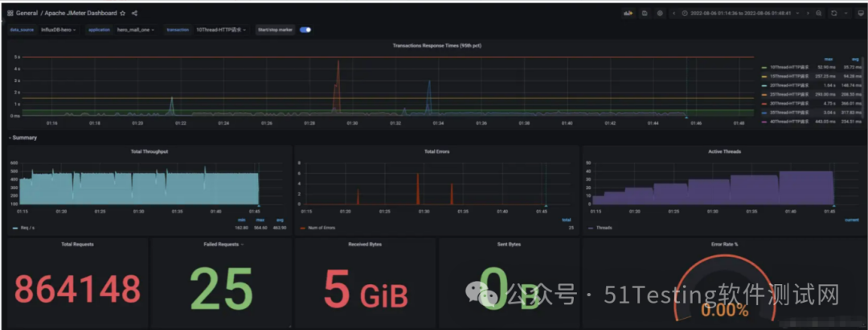The image size is (868, 330).
Task: Click the current header in Active Threads legend
Action: (x=854, y=221)
